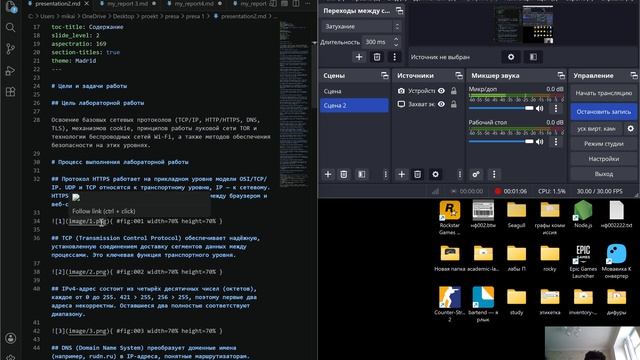Open Source Control view in sidebar
Viewport: 640px width, 360px height.
pos(11,49)
